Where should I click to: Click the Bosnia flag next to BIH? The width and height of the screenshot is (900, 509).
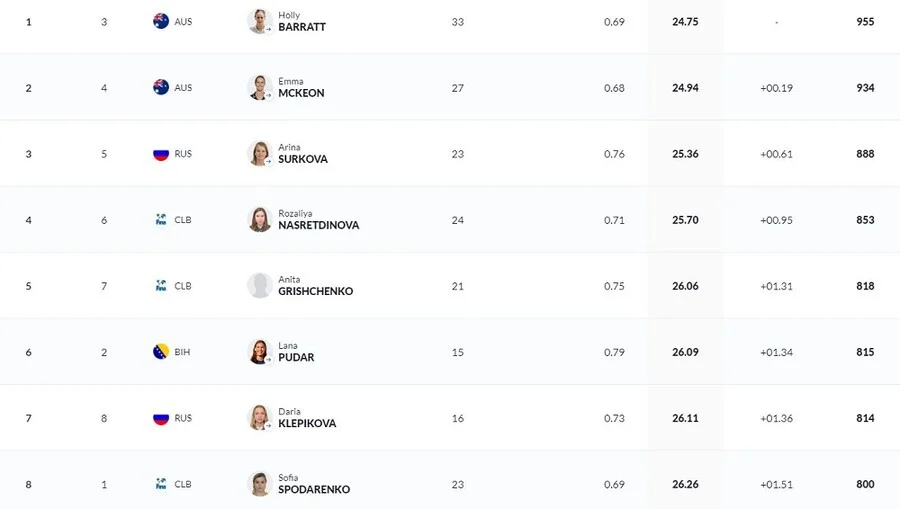(161, 352)
